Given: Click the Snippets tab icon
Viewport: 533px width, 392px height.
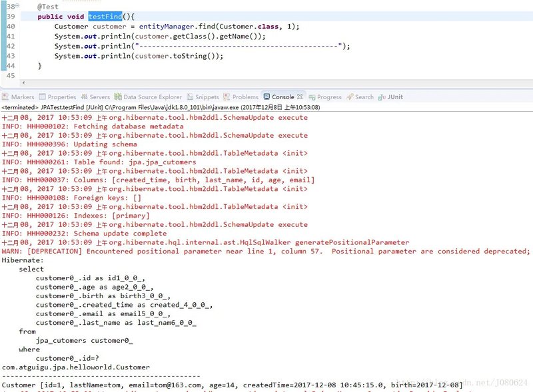Looking at the screenshot, I should click(x=190, y=97).
